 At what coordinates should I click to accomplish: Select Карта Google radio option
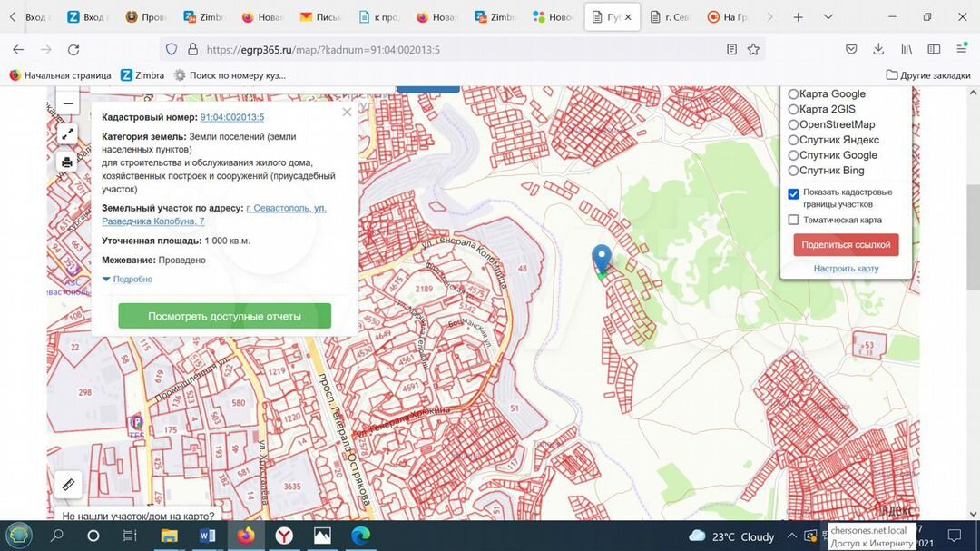pyautogui.click(x=793, y=94)
